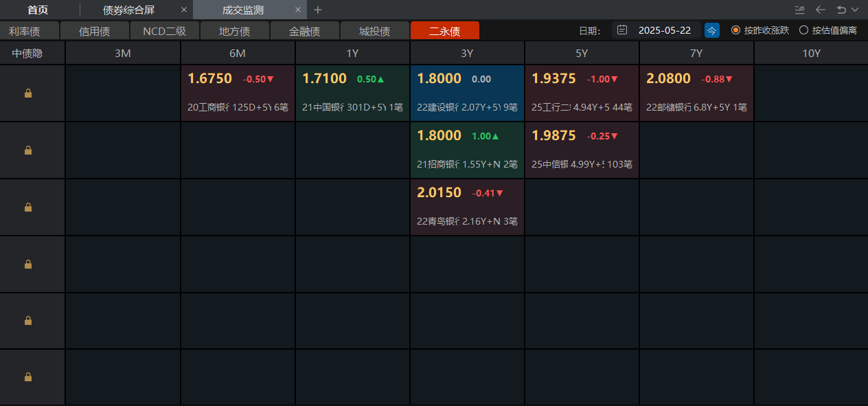Switch to the 首页 tab
Viewport: 868px width, 406px height.
click(38, 10)
